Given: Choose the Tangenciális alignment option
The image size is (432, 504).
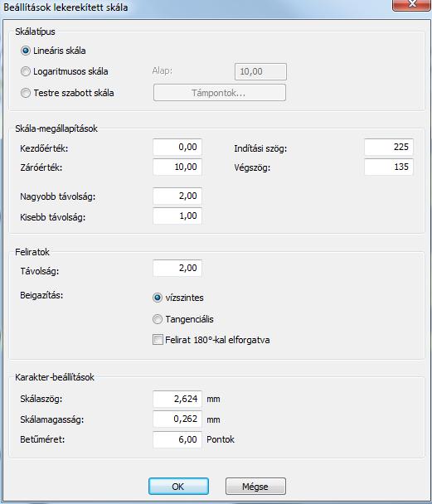Looking at the screenshot, I should pyautogui.click(x=158, y=319).
